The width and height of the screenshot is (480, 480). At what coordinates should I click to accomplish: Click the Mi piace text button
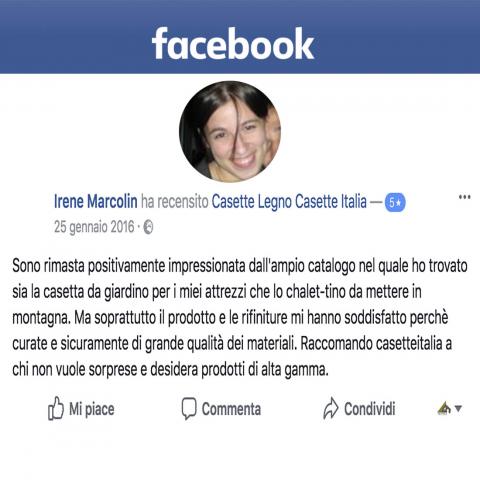pyautogui.click(x=92, y=409)
